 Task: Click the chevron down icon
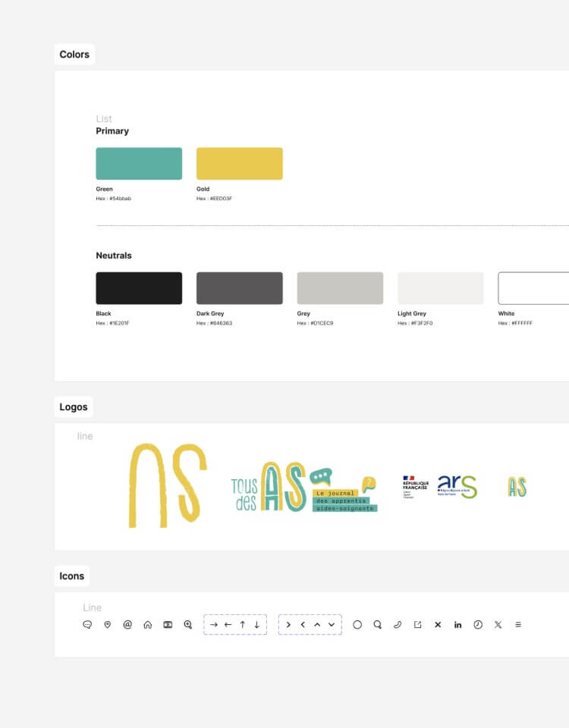[332, 624]
